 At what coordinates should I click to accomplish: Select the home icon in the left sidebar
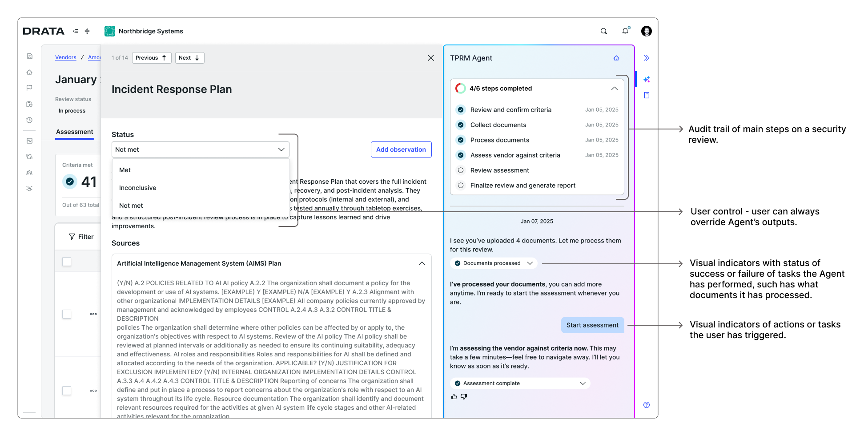pyautogui.click(x=29, y=72)
